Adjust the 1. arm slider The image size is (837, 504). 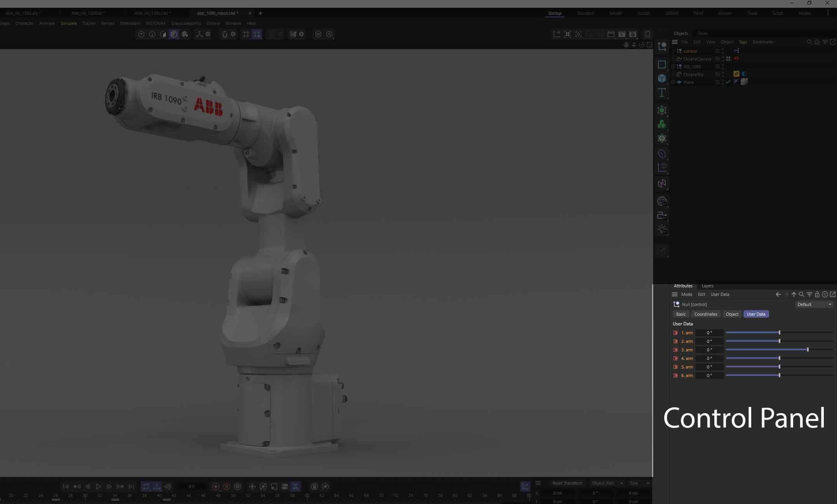click(x=779, y=333)
